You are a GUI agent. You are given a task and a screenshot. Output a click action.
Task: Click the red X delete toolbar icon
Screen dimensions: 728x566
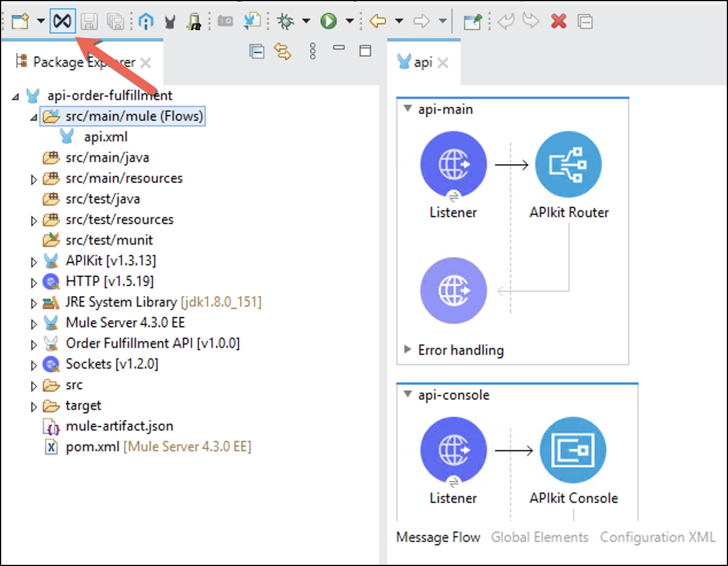click(559, 22)
